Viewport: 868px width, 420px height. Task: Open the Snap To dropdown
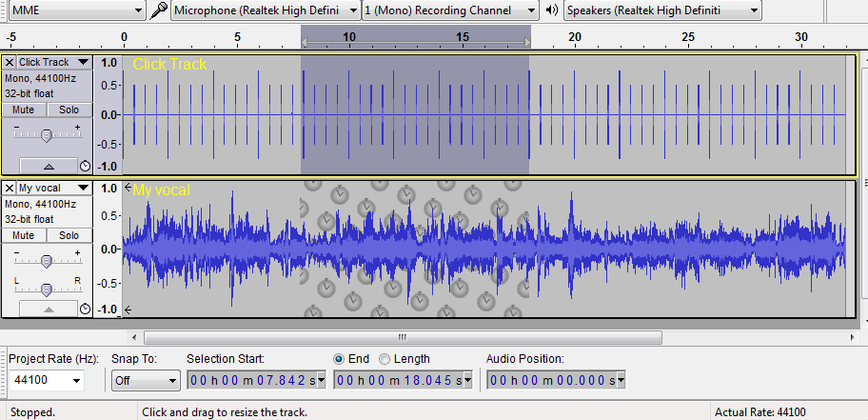click(146, 381)
